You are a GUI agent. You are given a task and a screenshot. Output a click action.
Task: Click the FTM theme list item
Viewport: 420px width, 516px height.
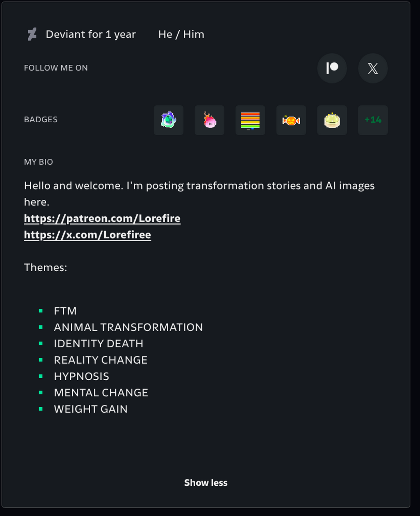(65, 311)
